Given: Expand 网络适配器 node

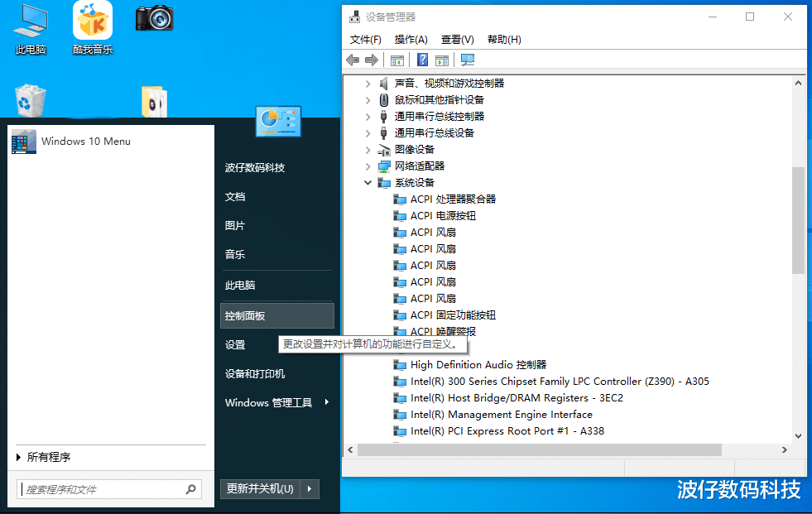Looking at the screenshot, I should [x=368, y=166].
